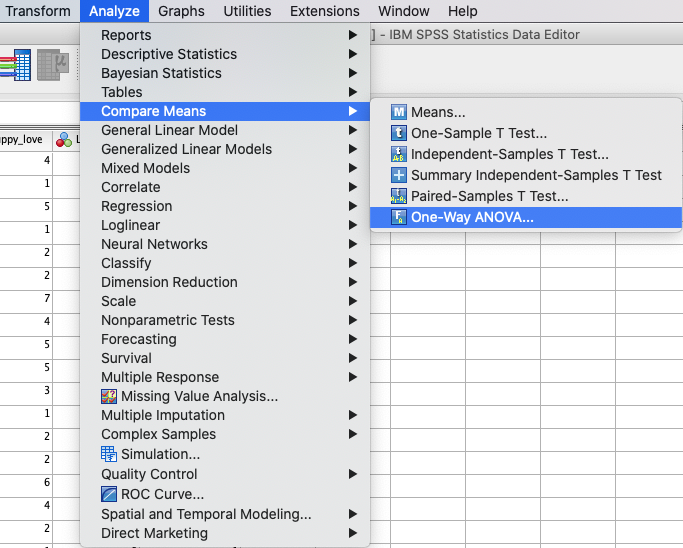
Task: Expand the Descriptive Statistics submenu
Action: point(225,54)
